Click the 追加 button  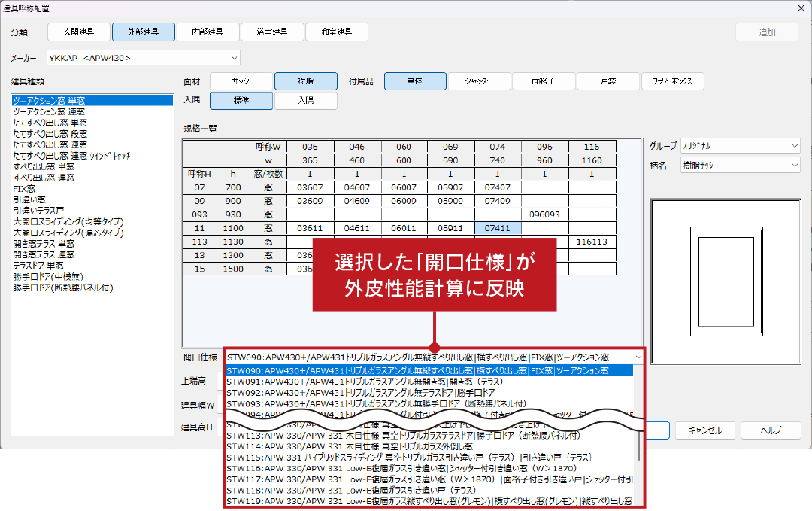(767, 32)
